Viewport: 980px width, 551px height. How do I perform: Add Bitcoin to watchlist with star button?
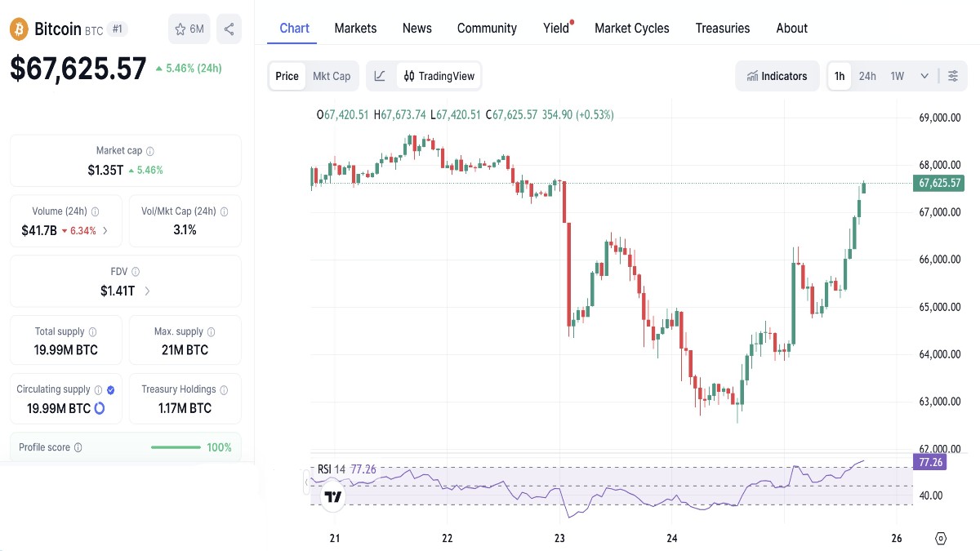coord(189,29)
